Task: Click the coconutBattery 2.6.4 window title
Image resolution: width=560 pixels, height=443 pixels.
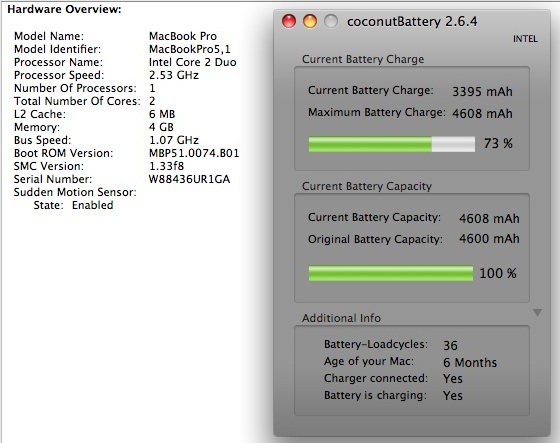Action: tap(412, 21)
